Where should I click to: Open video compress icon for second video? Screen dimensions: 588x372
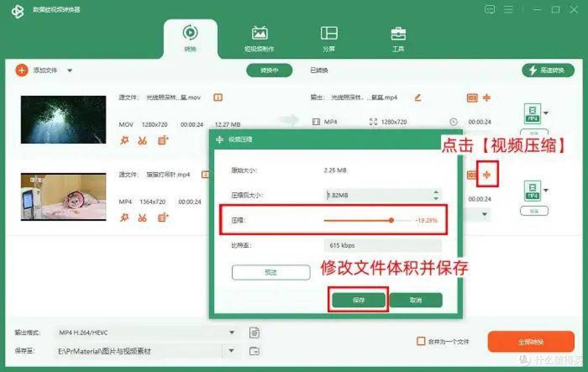click(487, 175)
